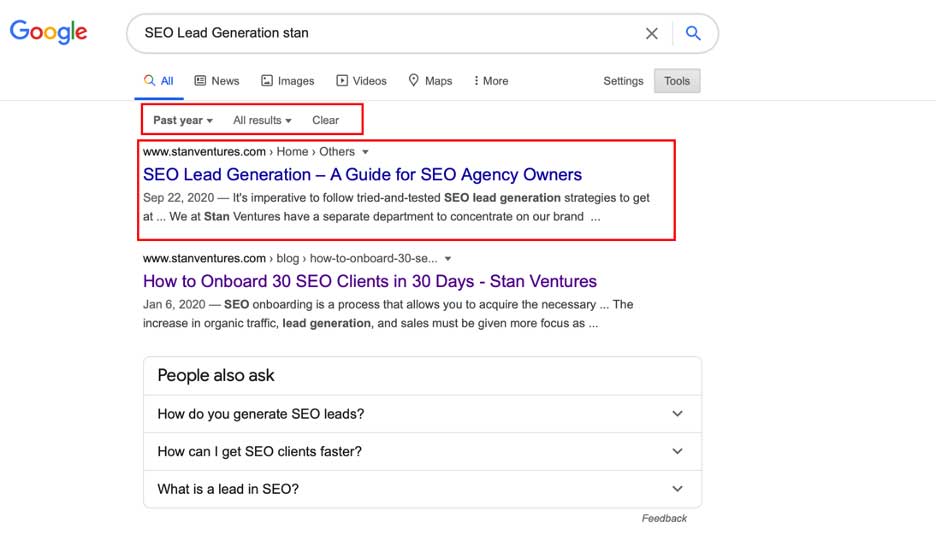
Task: Select the All results tab
Action: pos(159,81)
